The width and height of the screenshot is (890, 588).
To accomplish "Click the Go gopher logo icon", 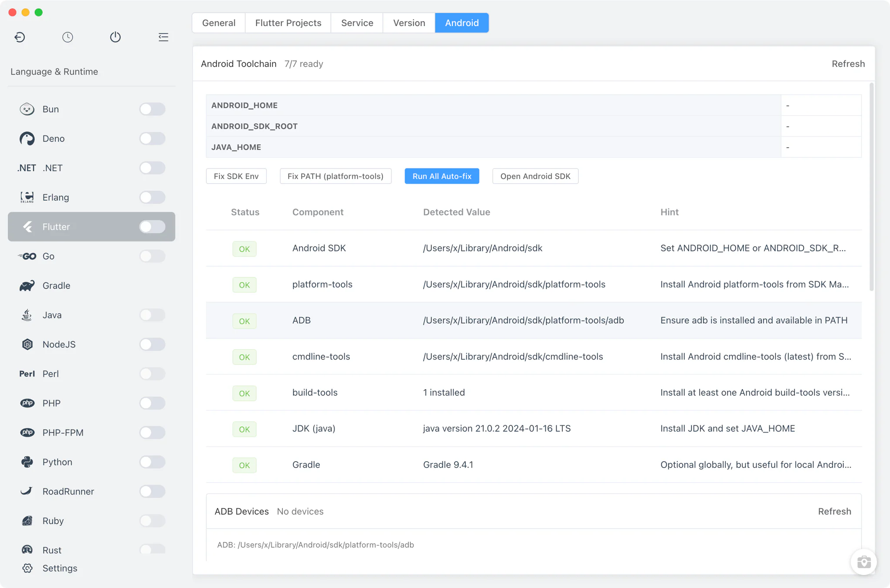I will coord(27,256).
